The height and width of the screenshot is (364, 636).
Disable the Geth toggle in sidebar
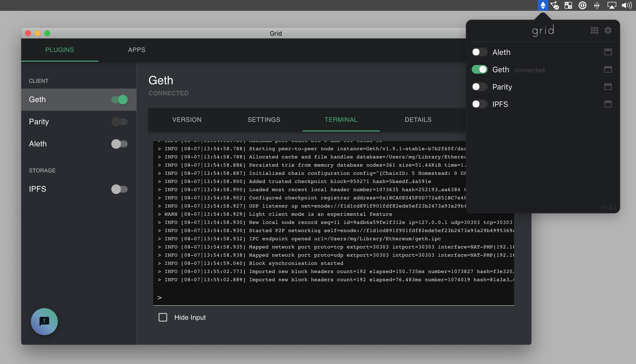(119, 99)
